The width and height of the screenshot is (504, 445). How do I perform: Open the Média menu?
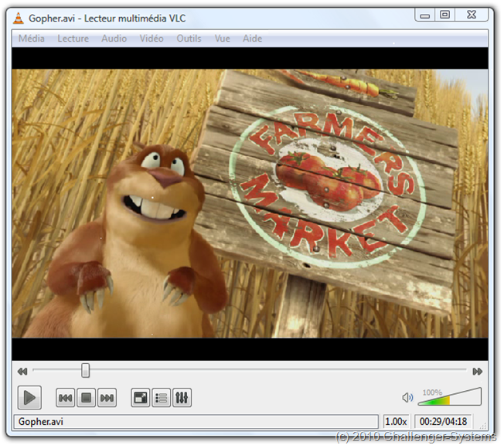[32, 39]
